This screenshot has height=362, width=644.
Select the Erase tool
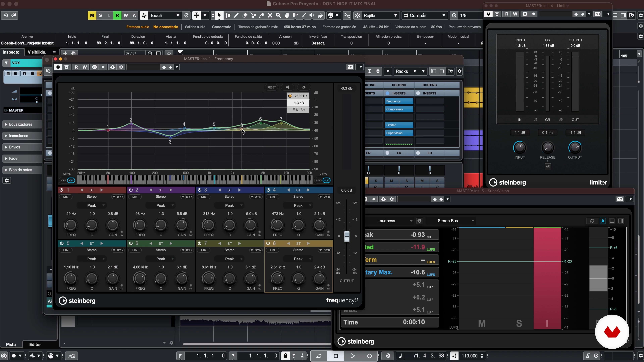pos(245,15)
